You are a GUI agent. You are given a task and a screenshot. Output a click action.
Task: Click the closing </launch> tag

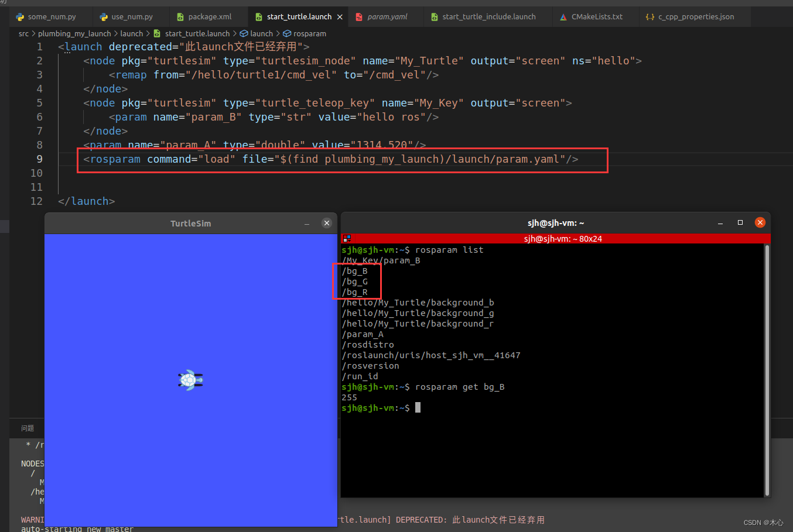point(87,201)
